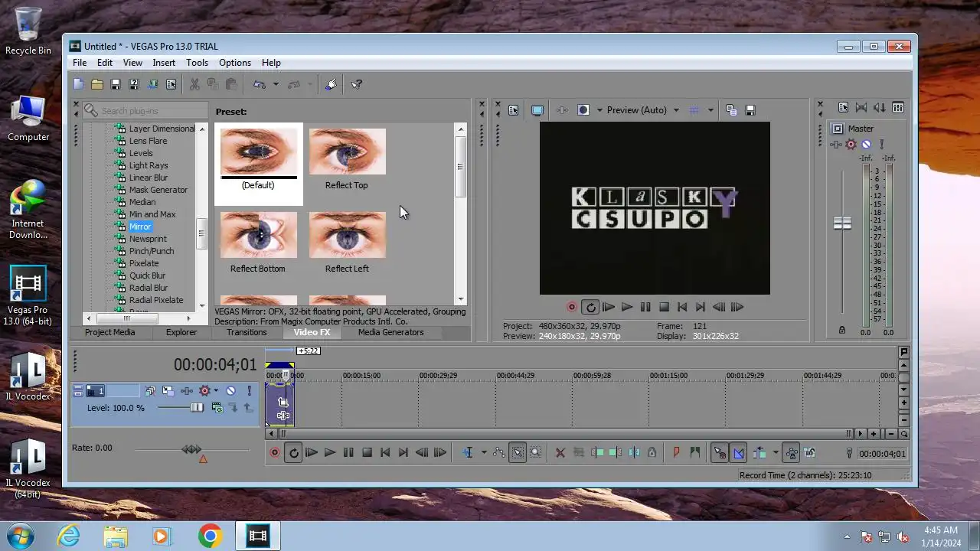This screenshot has height=551, width=980.
Task: Select Pixelate in the plug-in list
Action: coord(144,263)
